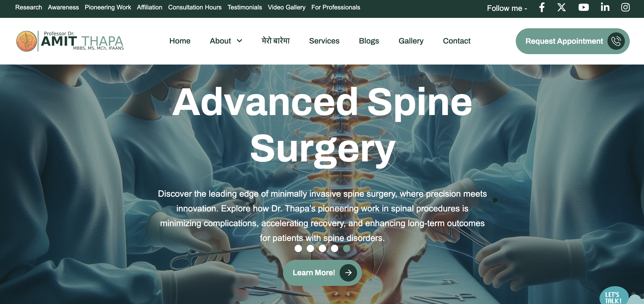Viewport: 644px width, 304px height.
Task: Open the LinkedIn profile icon
Action: tap(605, 7)
